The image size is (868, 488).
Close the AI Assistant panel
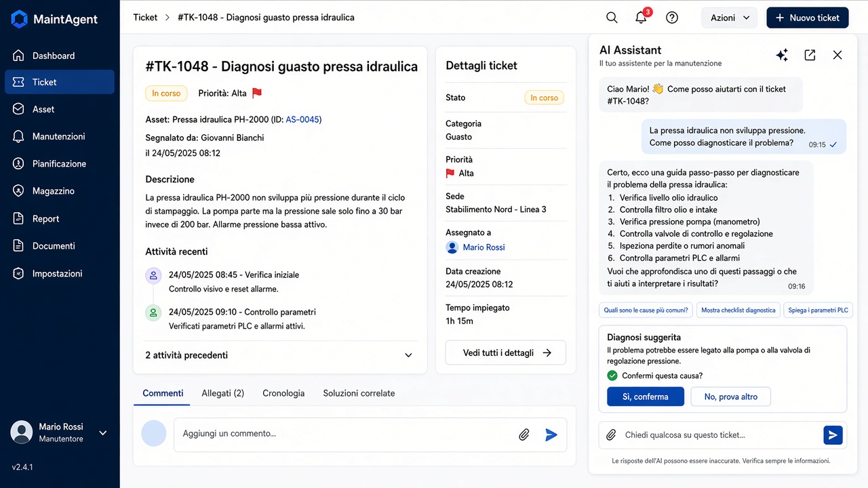[x=837, y=55]
